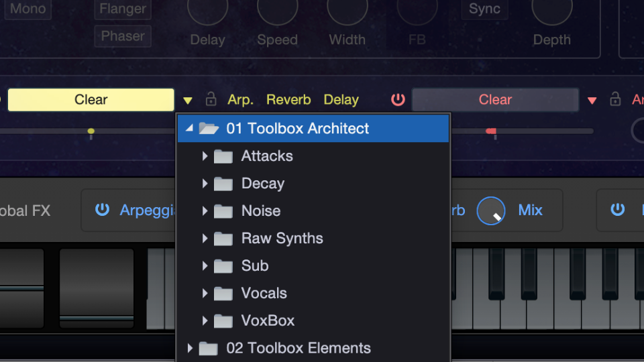This screenshot has width=644, height=362.
Task: Open the yellow layer preset dropdown arrow
Action: click(x=188, y=101)
